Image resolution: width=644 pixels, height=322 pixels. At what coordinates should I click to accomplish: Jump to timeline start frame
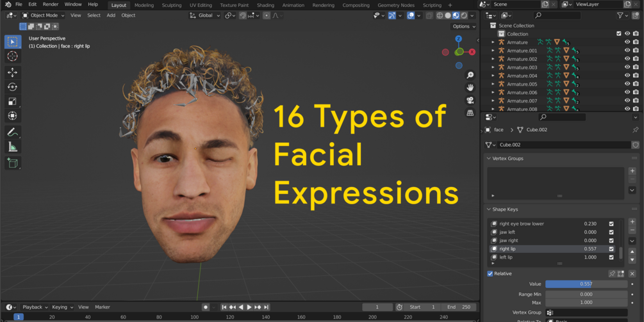[224, 307]
